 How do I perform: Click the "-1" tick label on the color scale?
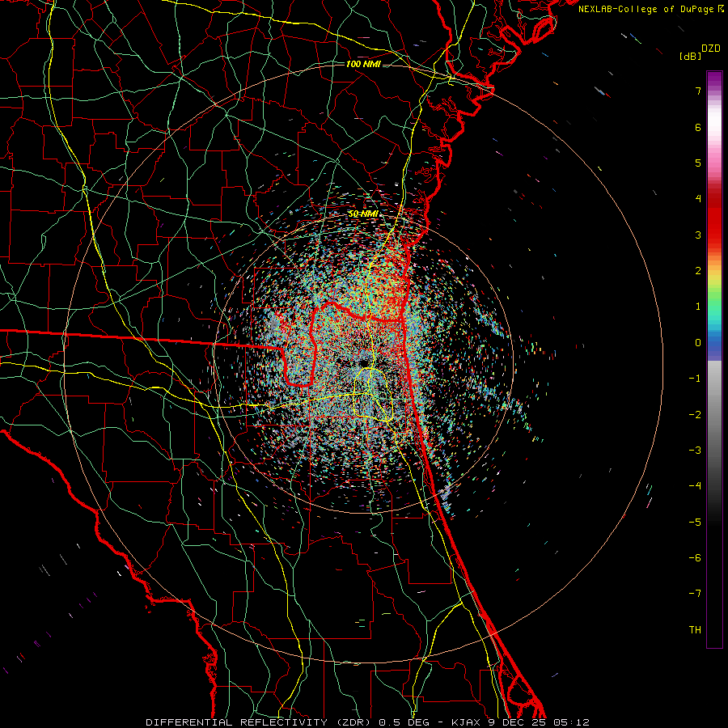[x=695, y=379]
